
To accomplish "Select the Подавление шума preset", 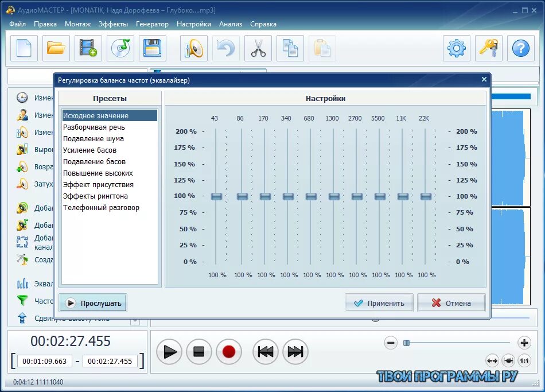I will tap(110, 138).
